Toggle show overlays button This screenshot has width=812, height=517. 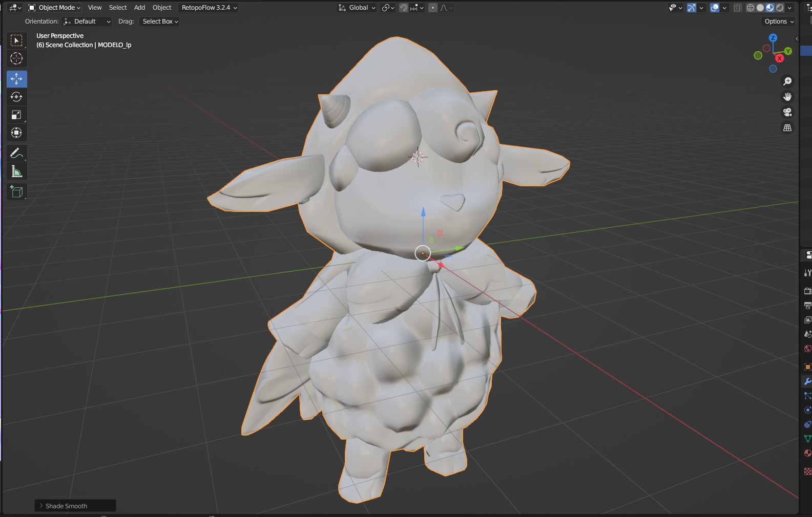(715, 8)
